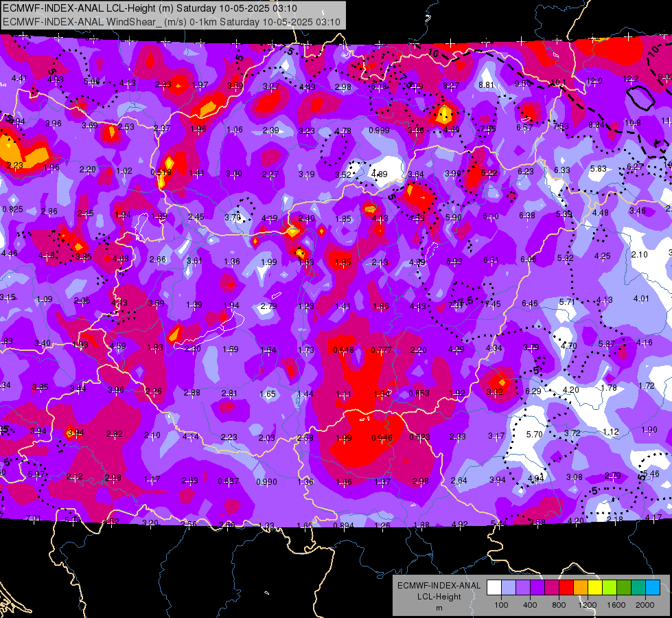
Task: Click the wind shear value 5.83
Action: coord(598,169)
